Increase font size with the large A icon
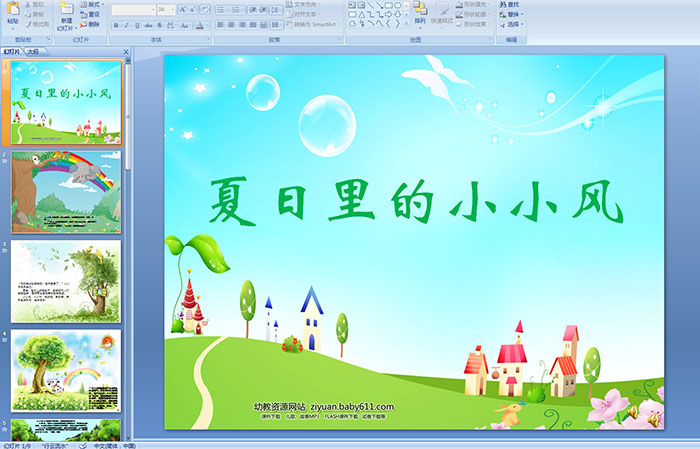Screen dimensions: 700x449 (x=183, y=9)
